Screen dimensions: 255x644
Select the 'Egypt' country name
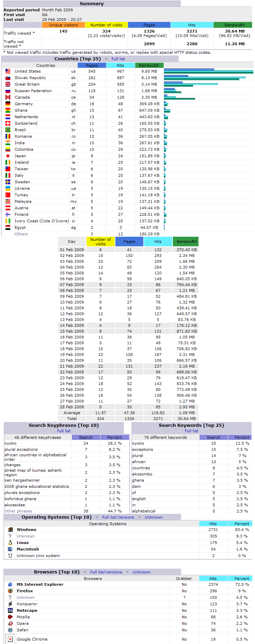pyautogui.click(x=20, y=227)
